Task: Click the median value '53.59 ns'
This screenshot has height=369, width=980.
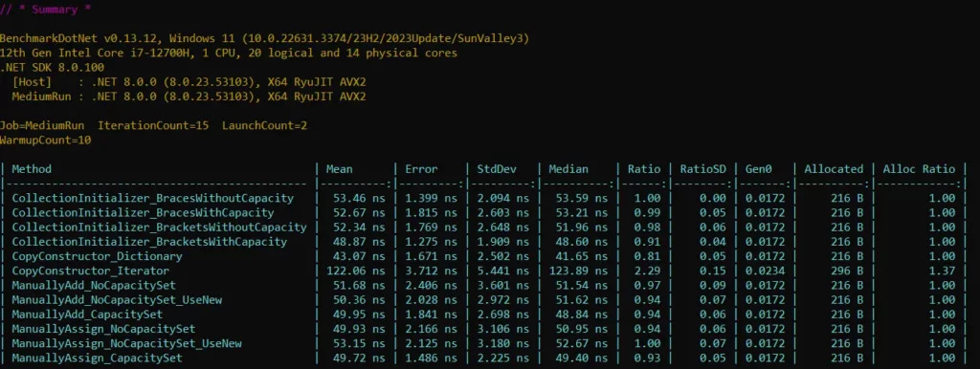Action: point(581,198)
